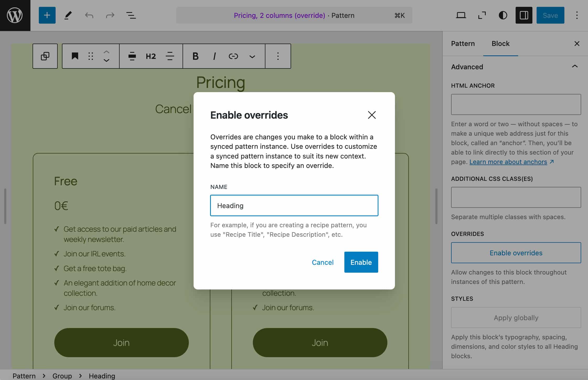This screenshot has height=380, width=588.
Task: Select the Block tab
Action: point(500,43)
